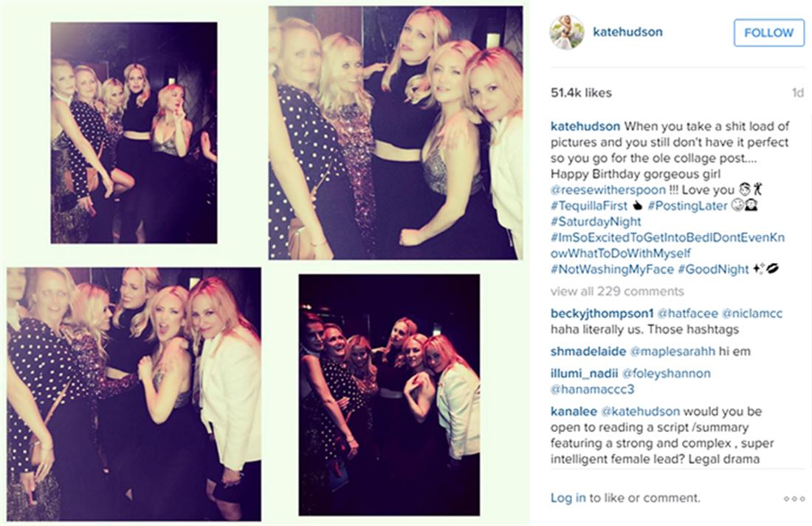Image resolution: width=812 pixels, height=526 pixels.
Task: Open commenter beckyjthompson1 profile
Action: 602,313
